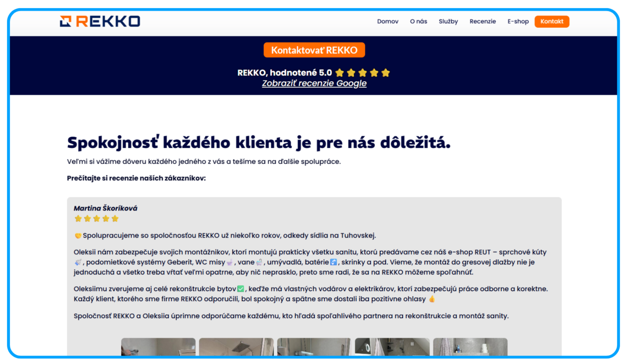
Task: Go to the O nás page
Action: click(418, 21)
